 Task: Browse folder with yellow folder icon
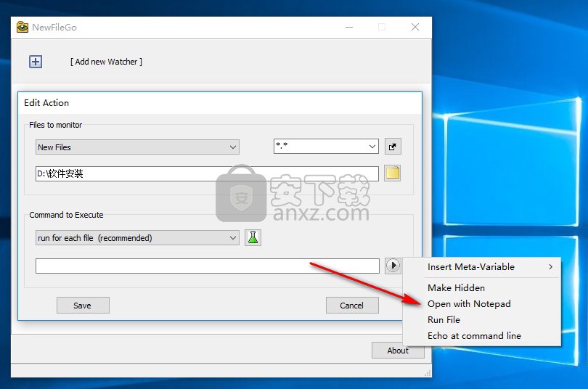point(393,173)
